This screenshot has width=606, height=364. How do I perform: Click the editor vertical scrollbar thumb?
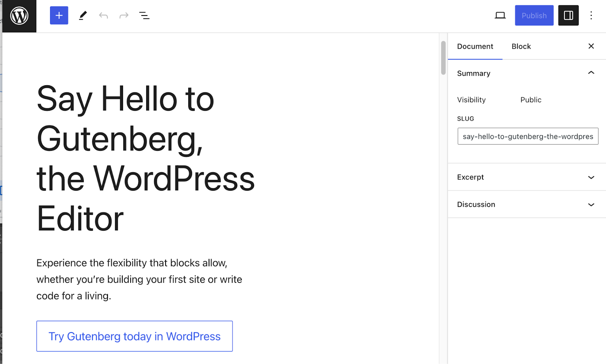click(443, 58)
